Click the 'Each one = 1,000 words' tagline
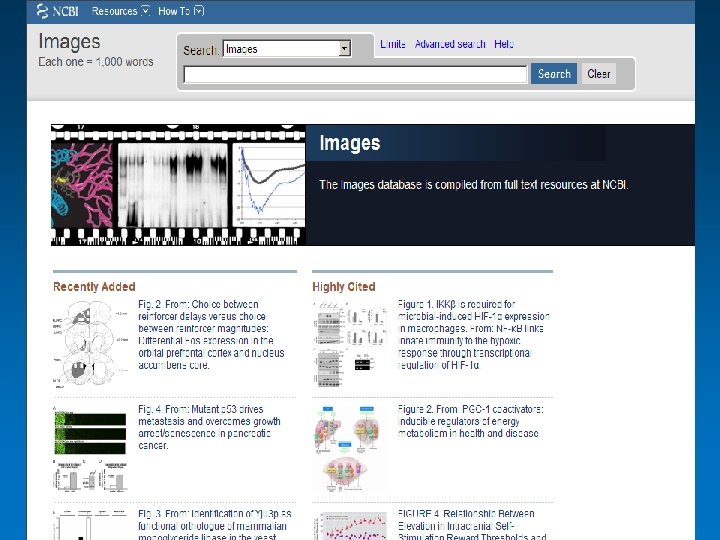The height and width of the screenshot is (540, 720). click(x=96, y=62)
